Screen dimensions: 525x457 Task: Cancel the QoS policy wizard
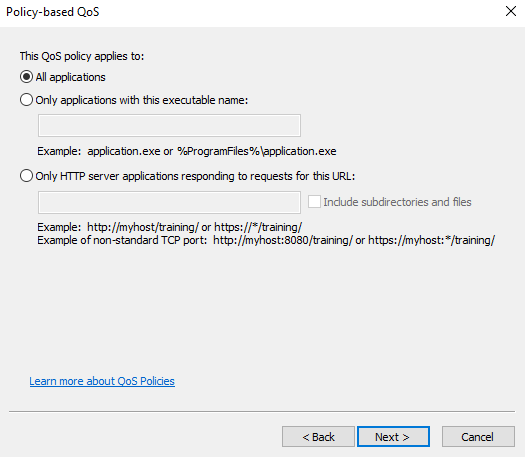click(x=478, y=437)
